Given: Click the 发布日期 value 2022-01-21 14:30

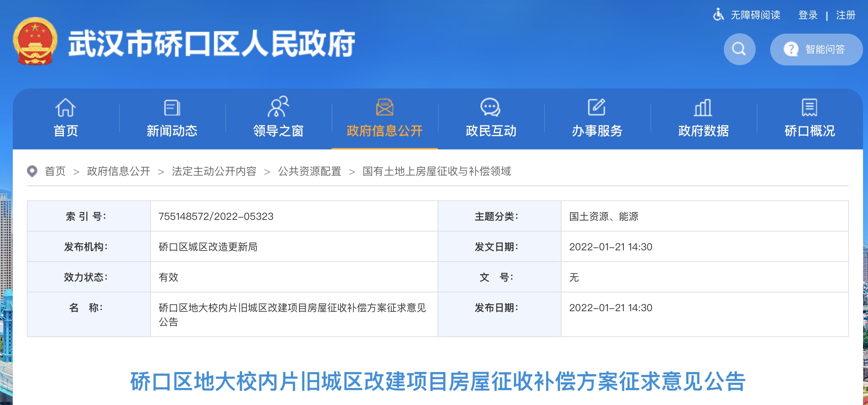Looking at the screenshot, I should click(610, 308).
